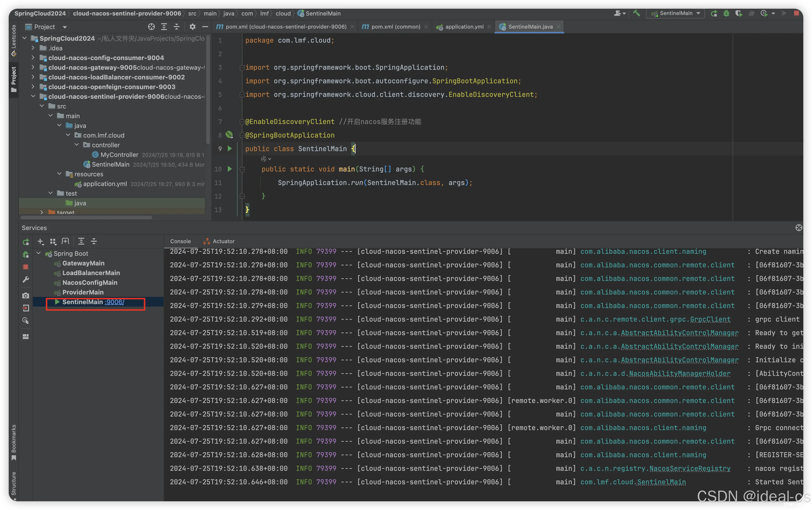Click run gutter arrow beside the class SentinelMain line
The image size is (812, 510).
coord(230,148)
